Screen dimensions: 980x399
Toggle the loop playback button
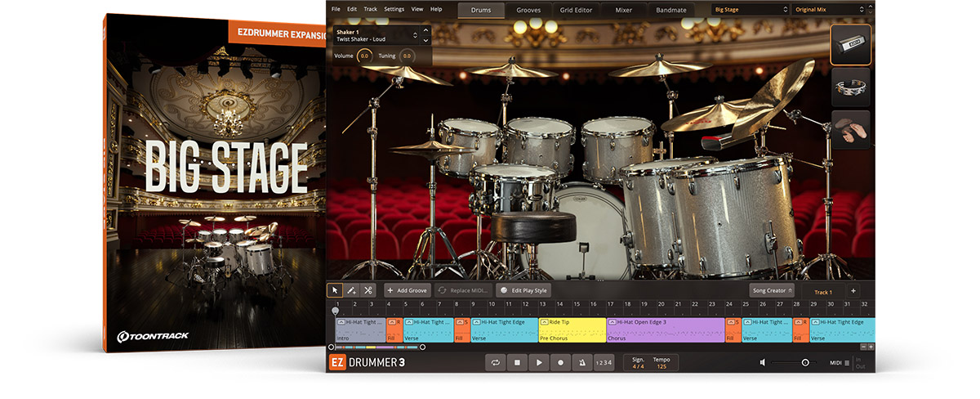495,362
